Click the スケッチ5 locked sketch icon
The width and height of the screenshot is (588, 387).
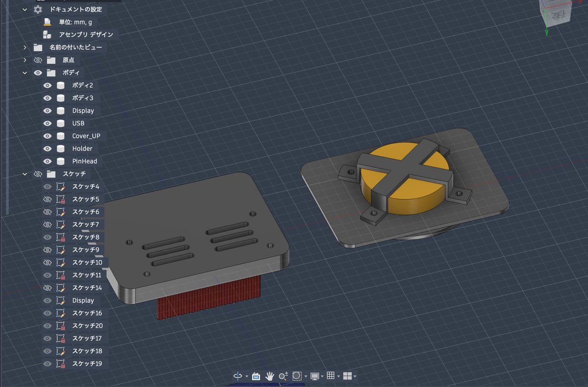[61, 199]
